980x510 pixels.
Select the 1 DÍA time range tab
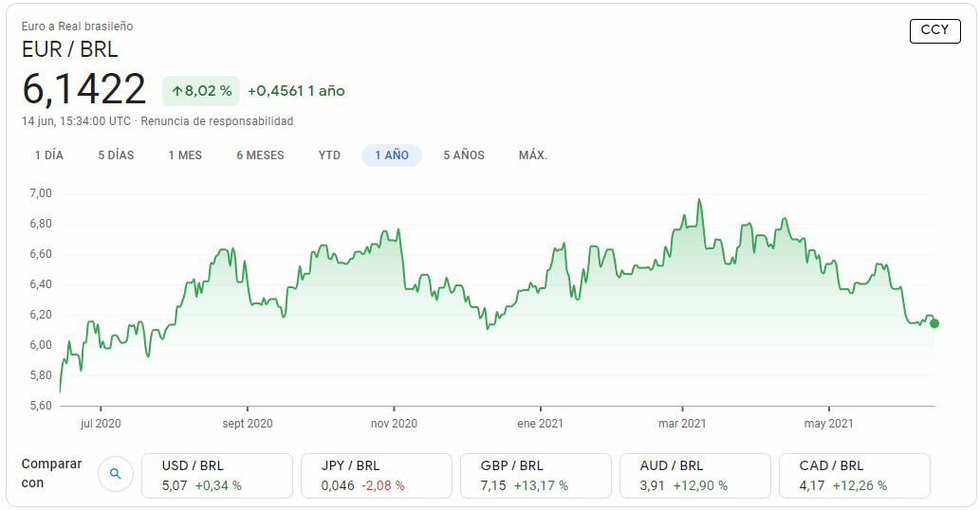click(x=49, y=155)
